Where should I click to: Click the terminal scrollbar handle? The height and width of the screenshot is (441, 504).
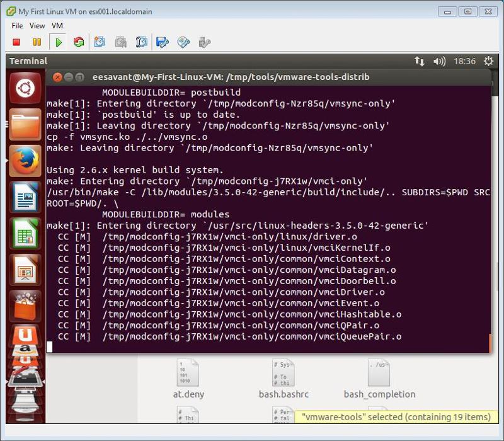[x=490, y=343]
